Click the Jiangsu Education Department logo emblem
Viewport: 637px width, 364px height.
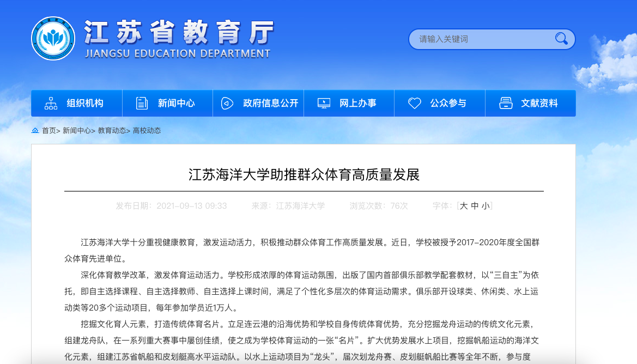click(53, 39)
